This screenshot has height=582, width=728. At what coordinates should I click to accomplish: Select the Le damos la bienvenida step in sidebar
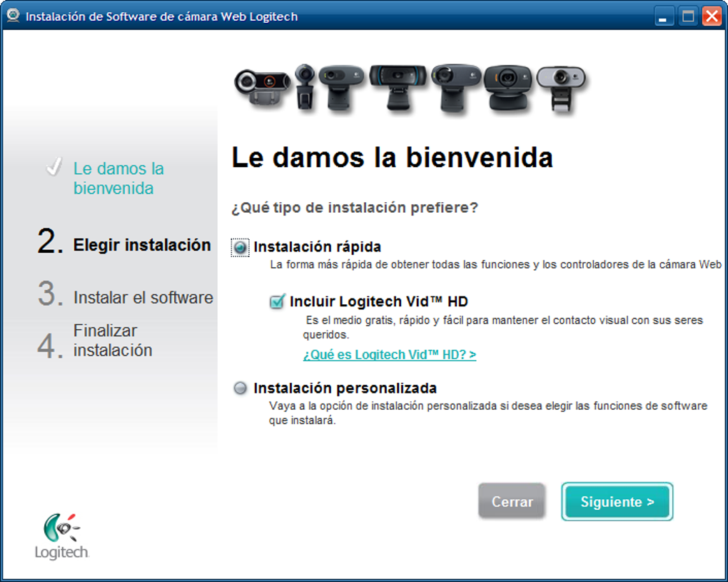(x=119, y=179)
